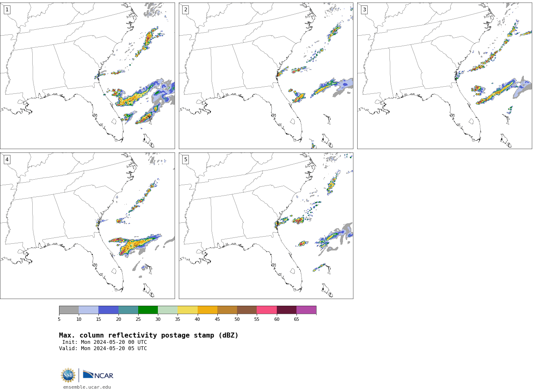Click the ensemble.ucar.edu link text

(87, 387)
